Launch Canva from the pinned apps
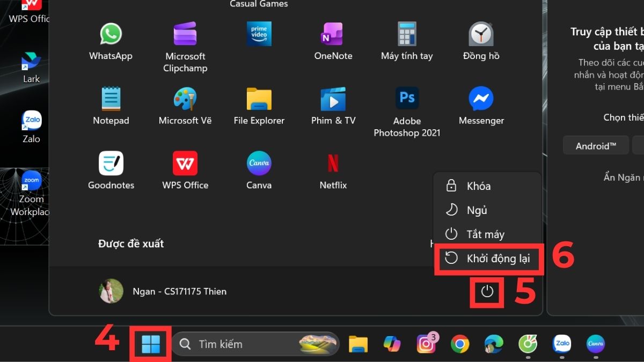This screenshot has height=362, width=644. click(259, 171)
